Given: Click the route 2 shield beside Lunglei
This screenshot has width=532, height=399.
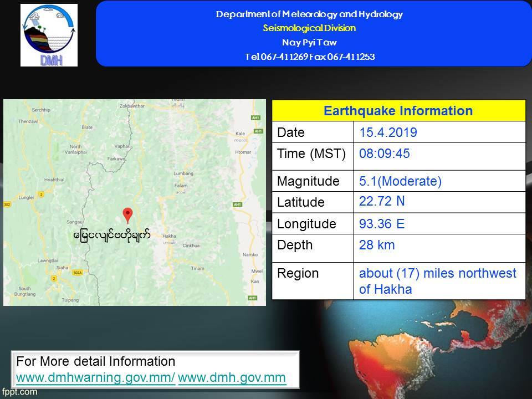Looking at the screenshot, I should [x=41, y=195].
